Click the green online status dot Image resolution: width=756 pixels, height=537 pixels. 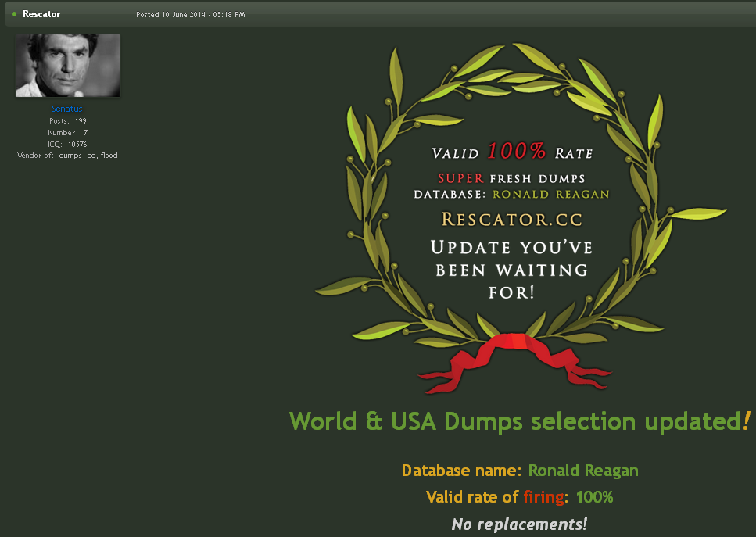[x=14, y=14]
